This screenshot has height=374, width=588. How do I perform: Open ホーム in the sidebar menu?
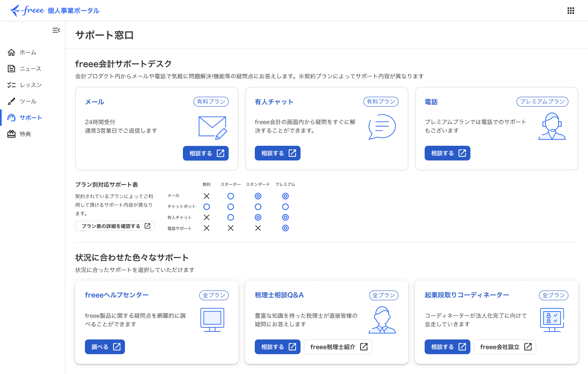tap(33, 52)
